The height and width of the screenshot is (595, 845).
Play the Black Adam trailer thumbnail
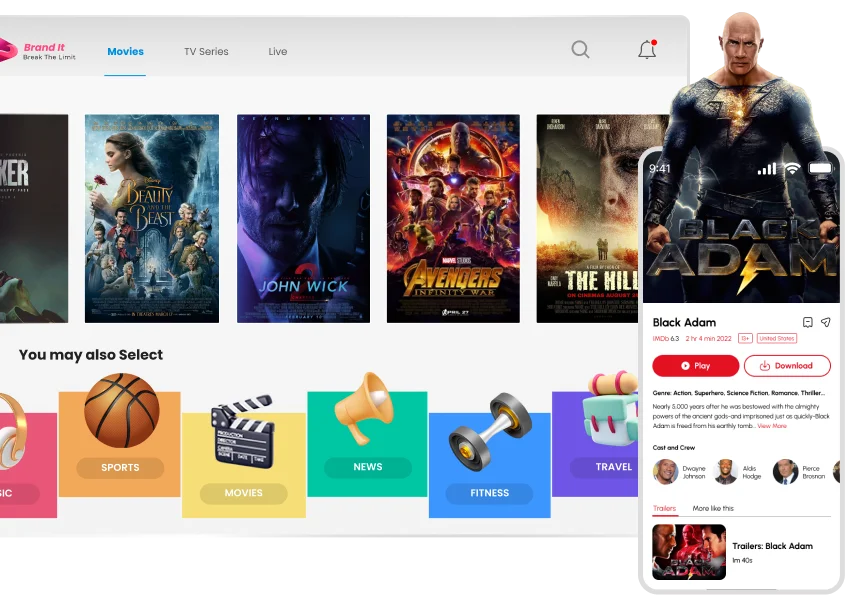(x=689, y=552)
